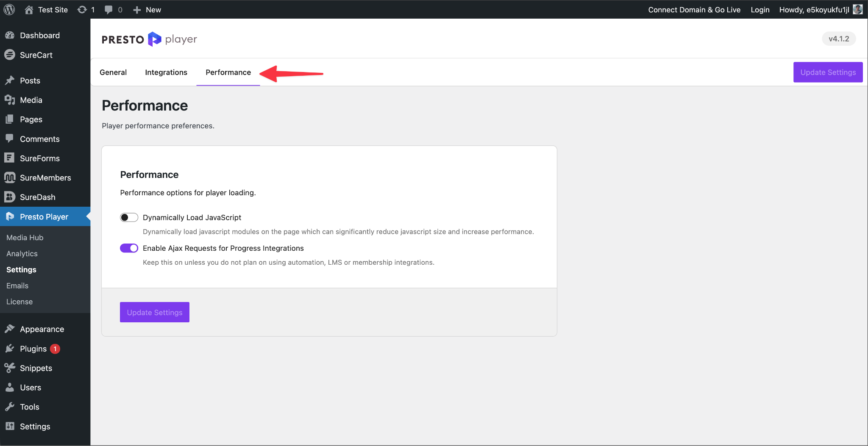868x446 pixels.
Task: Open comments via the speech bubble icon
Action: pyautogui.click(x=109, y=9)
